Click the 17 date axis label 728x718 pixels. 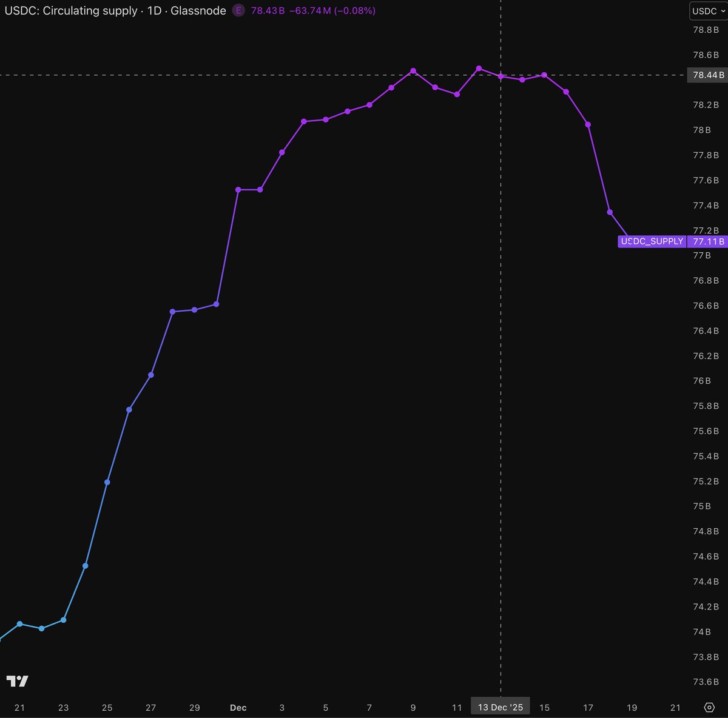tap(588, 707)
